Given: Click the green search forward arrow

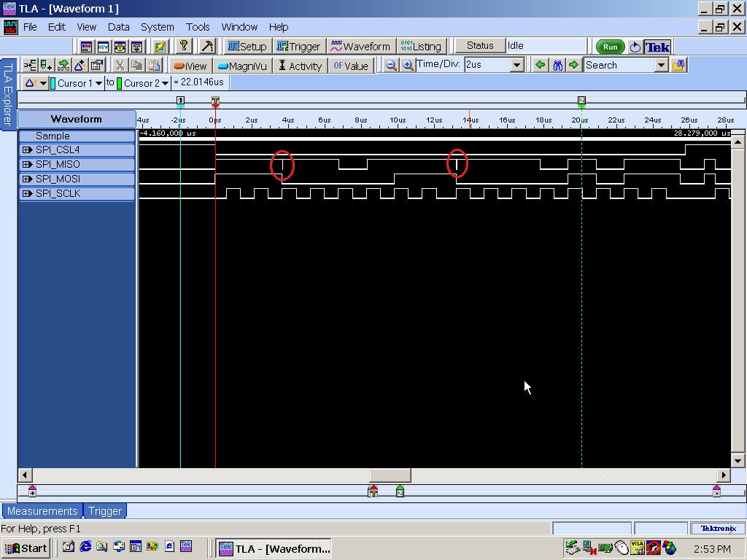Looking at the screenshot, I should [x=574, y=65].
